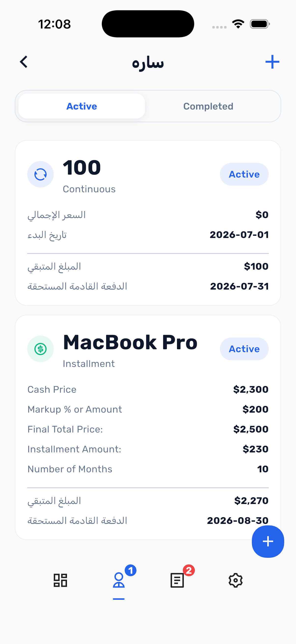Tap the continuous refresh arrows icon

40,174
